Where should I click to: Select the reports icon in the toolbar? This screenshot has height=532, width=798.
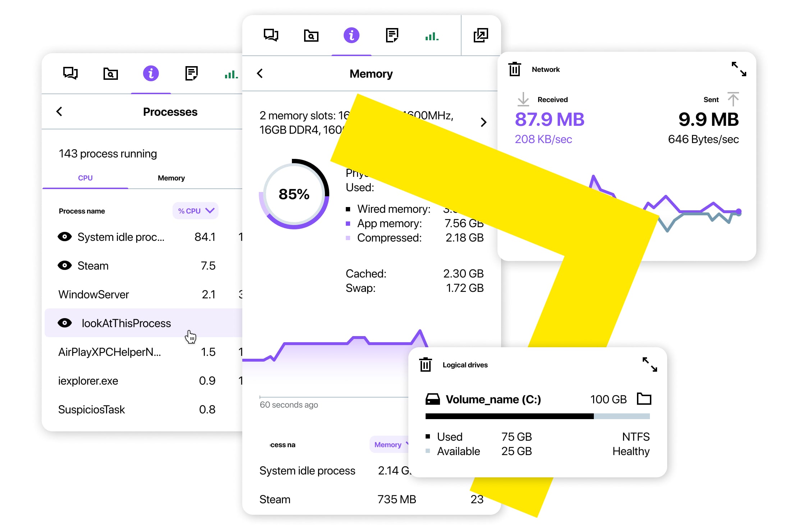coord(391,36)
